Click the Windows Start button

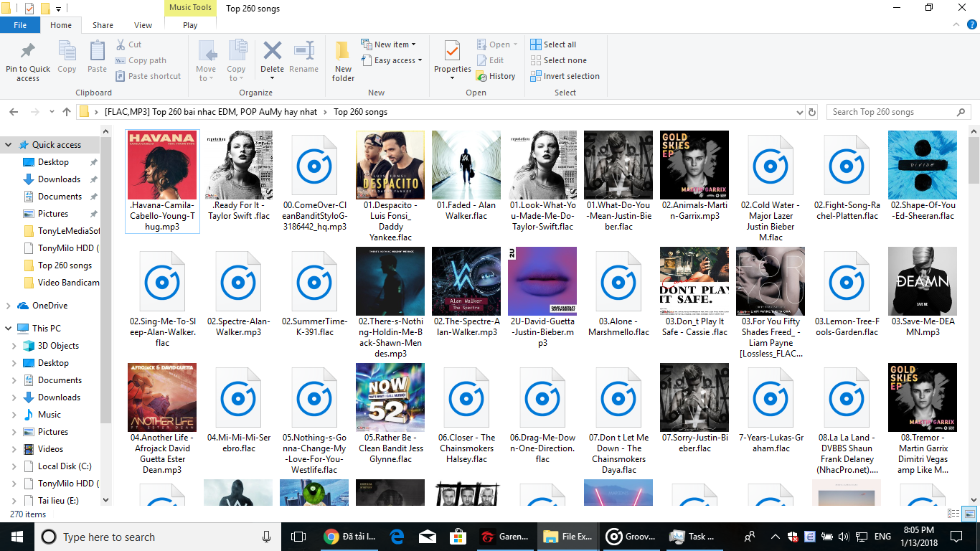click(x=17, y=537)
